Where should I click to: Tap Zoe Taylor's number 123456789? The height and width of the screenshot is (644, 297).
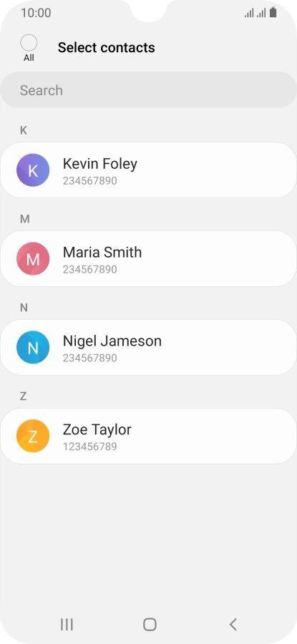[90, 447]
